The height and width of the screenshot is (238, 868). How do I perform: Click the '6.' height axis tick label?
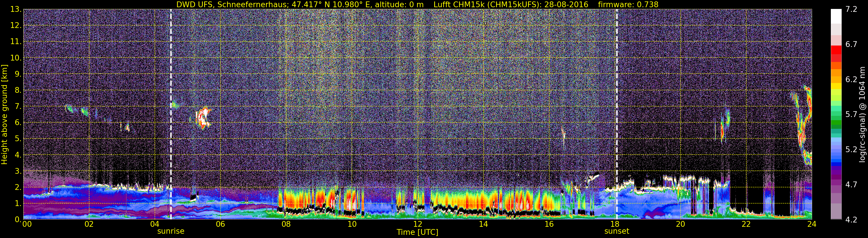click(x=18, y=122)
